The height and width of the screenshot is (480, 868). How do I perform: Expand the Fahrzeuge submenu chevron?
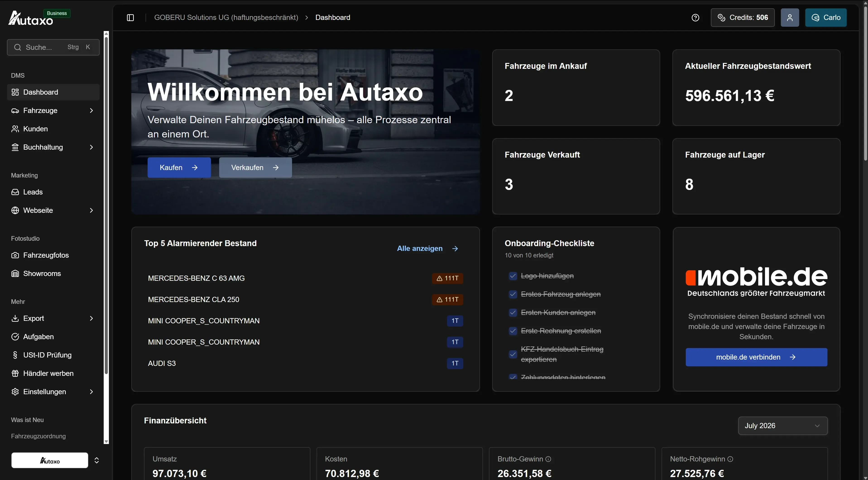91,110
